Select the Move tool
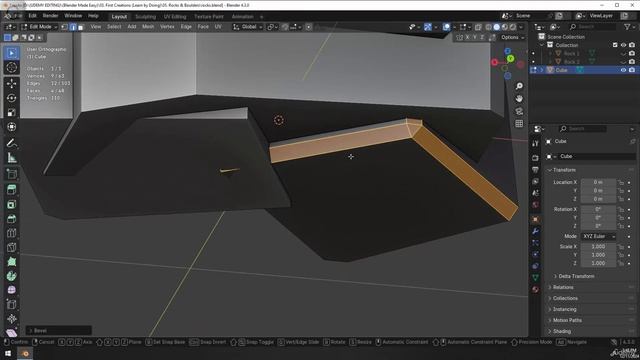This screenshot has height=360, width=640. point(11,83)
